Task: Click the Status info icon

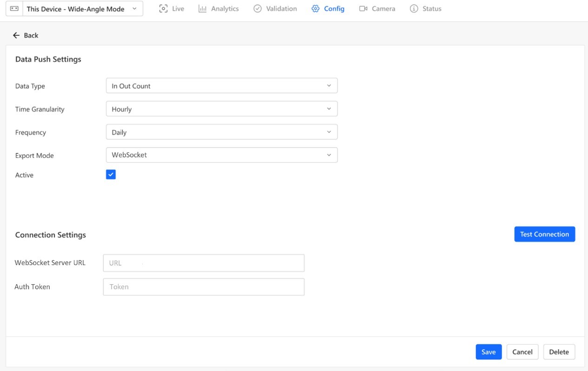Action: (x=414, y=8)
